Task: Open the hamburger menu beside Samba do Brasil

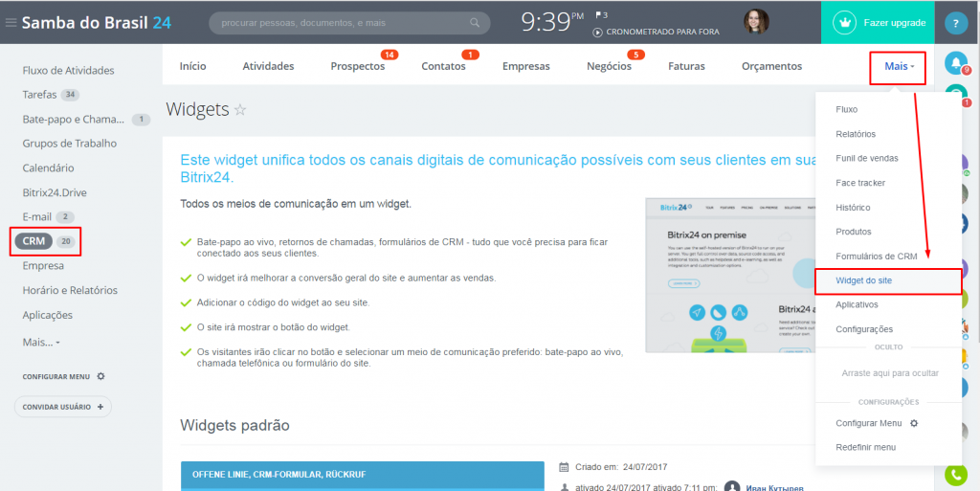Action: pyautogui.click(x=11, y=22)
